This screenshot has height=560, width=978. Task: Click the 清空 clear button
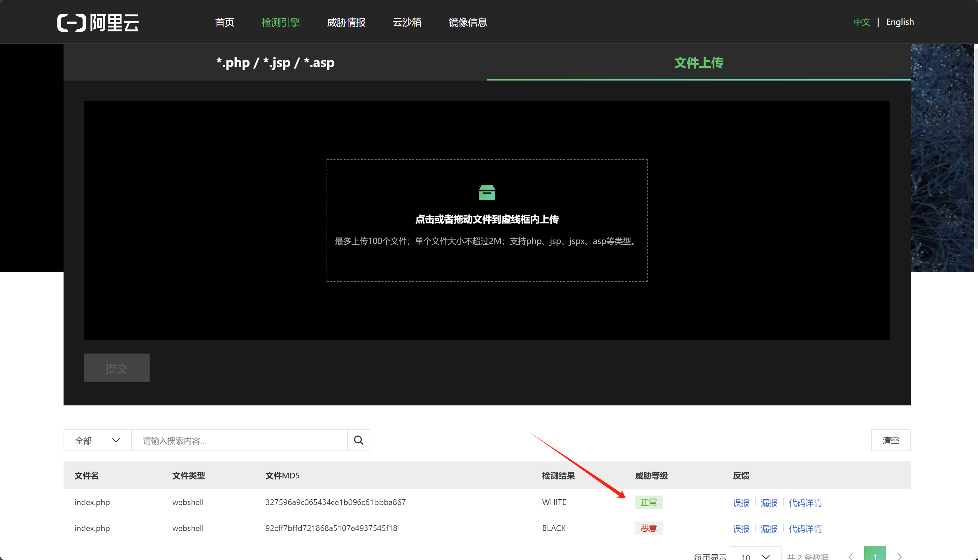point(890,440)
